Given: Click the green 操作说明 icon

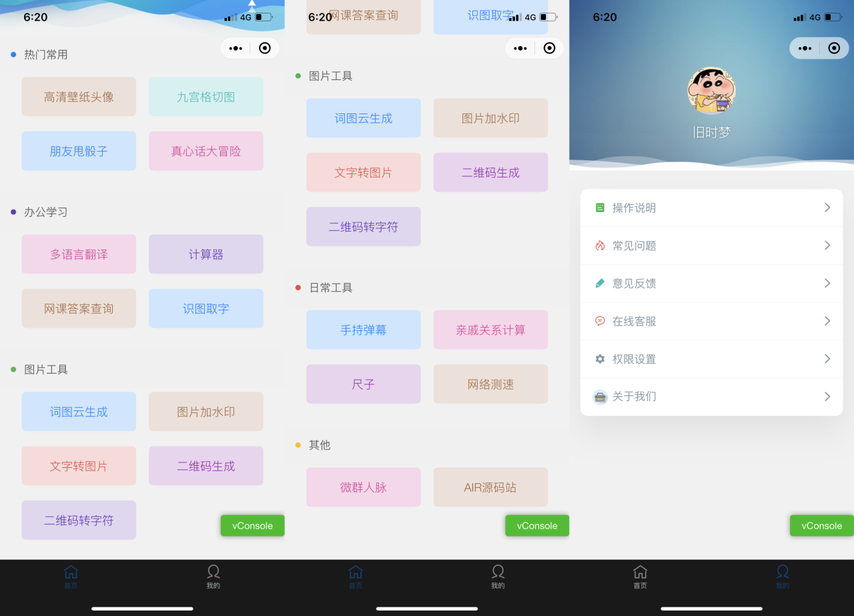Looking at the screenshot, I should click(x=600, y=208).
